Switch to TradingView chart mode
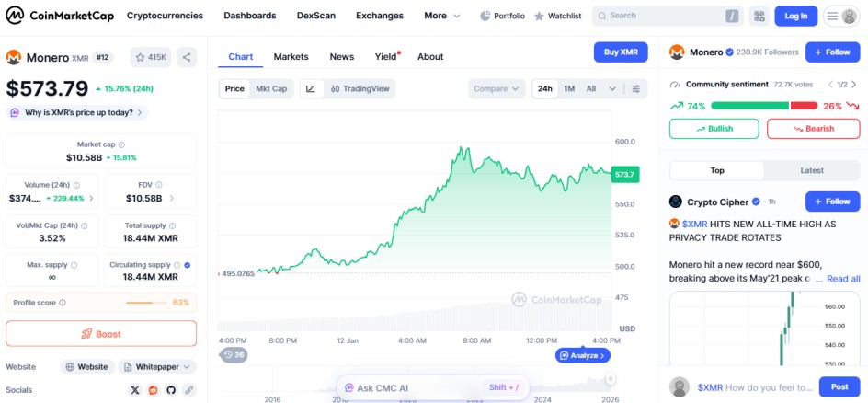 [x=360, y=88]
